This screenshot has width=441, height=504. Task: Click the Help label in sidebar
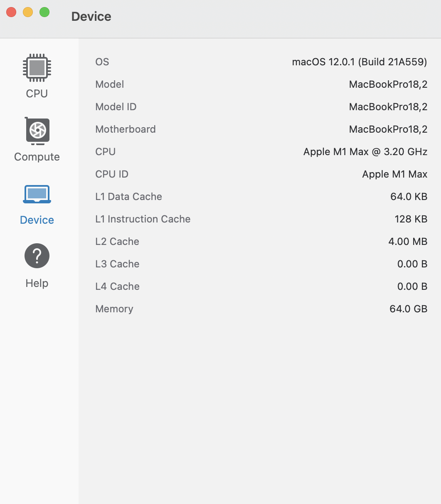pos(37,283)
